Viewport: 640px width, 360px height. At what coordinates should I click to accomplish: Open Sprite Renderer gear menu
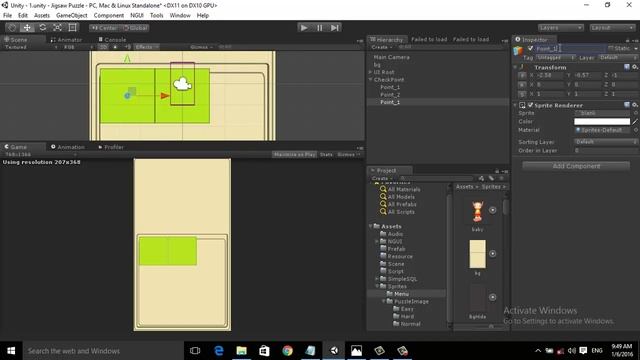pos(635,105)
